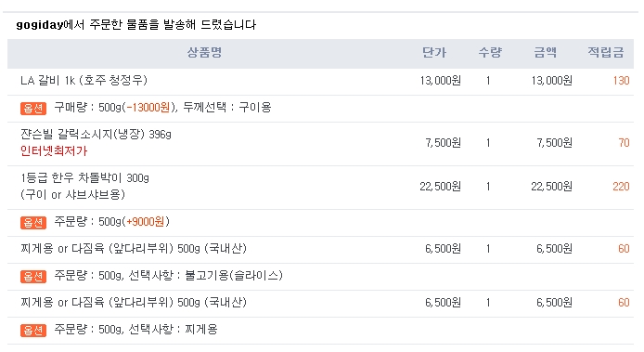Open product 쟌슨빌 갈릭소시지(냉장) 396g
Image resolution: width=644 pixels, height=352 pixels.
point(96,135)
